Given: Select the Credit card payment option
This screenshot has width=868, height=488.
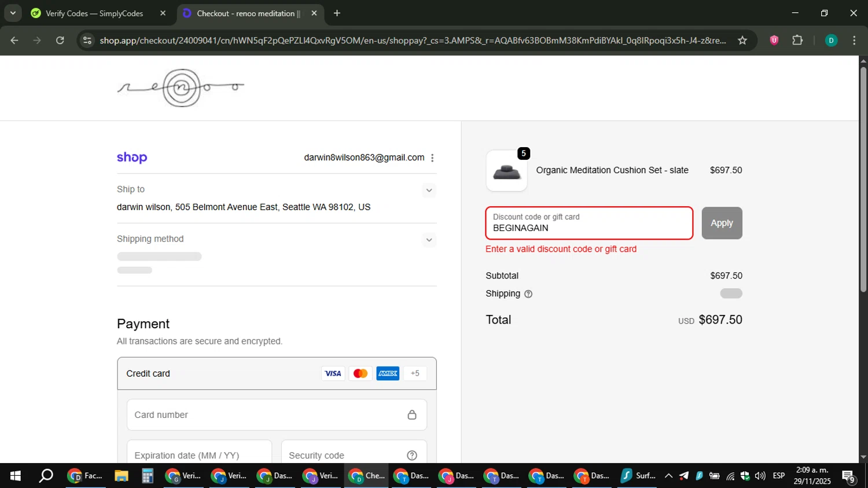Looking at the screenshot, I should point(277,373).
